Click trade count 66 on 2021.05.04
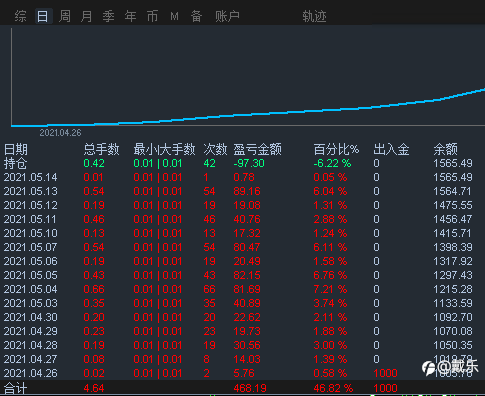 [x=209, y=289]
